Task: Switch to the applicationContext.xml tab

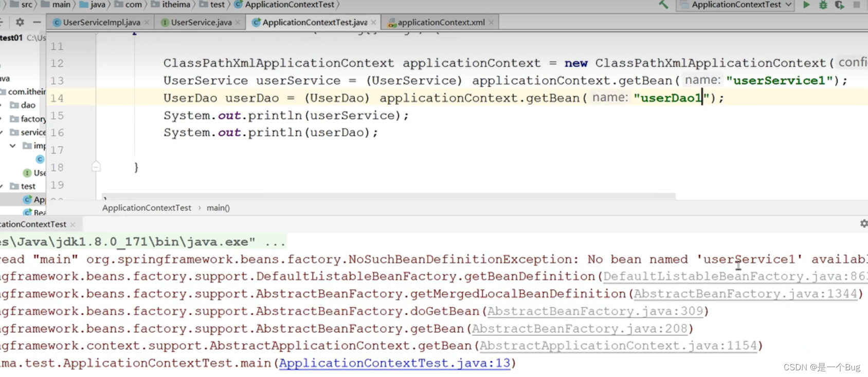Action: (x=441, y=23)
